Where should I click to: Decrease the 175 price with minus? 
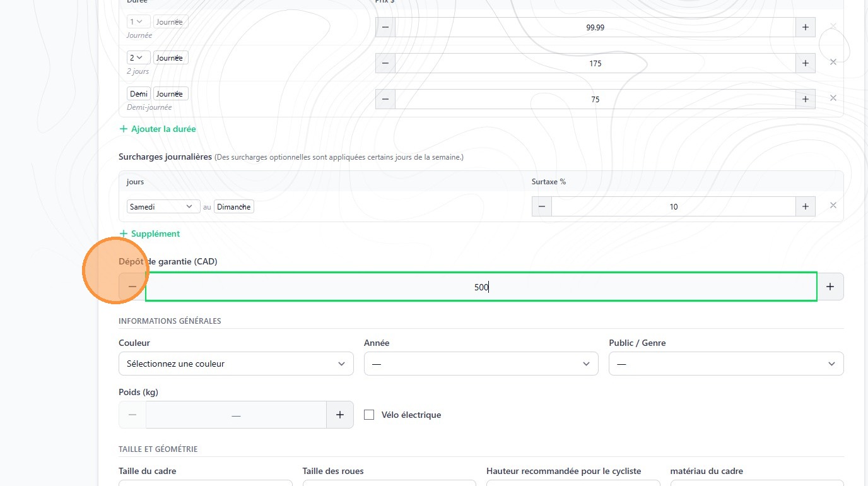385,64
